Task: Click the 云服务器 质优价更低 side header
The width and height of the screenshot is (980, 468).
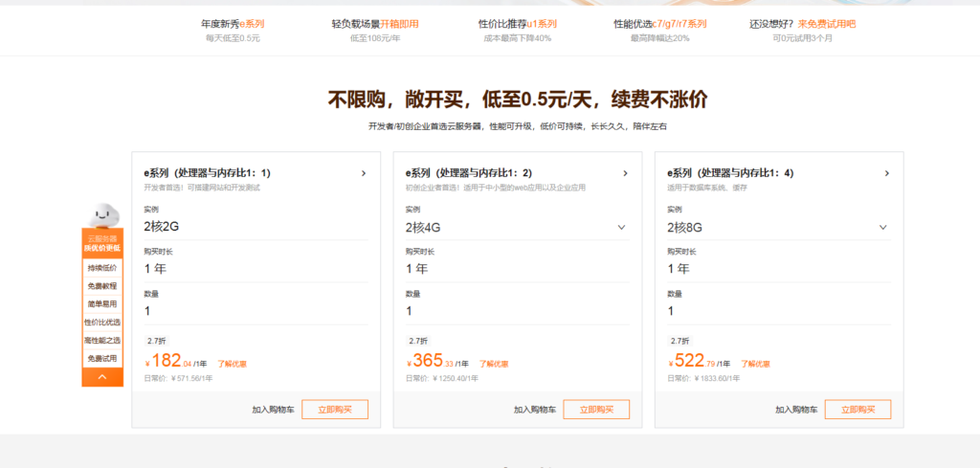Action: click(x=102, y=243)
